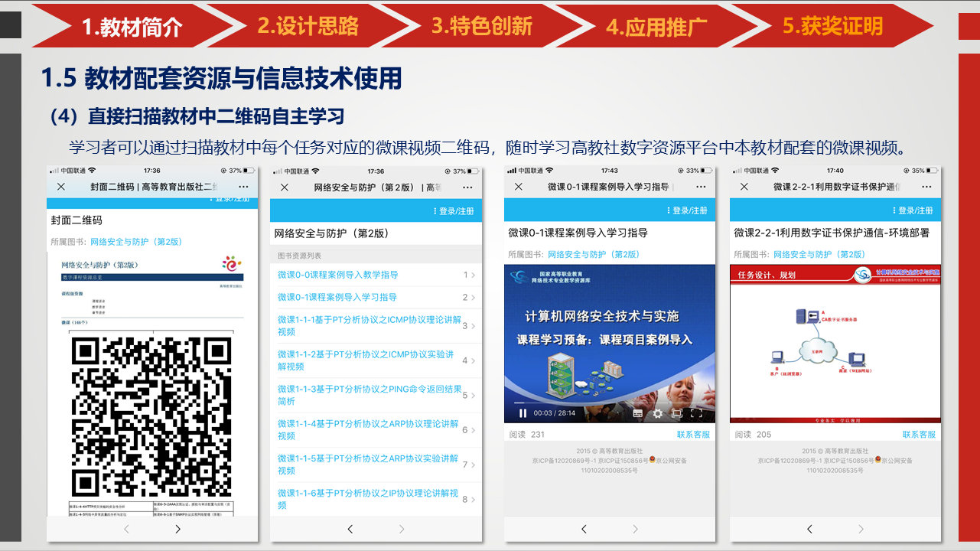
Task: Toggle captions button in 微课0-1 player
Action: tap(637, 413)
